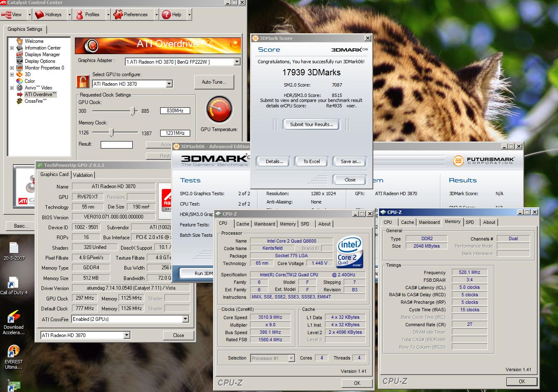Expand Monitor Properties 0 tree node
The width and height of the screenshot is (558, 392).
click(12, 68)
